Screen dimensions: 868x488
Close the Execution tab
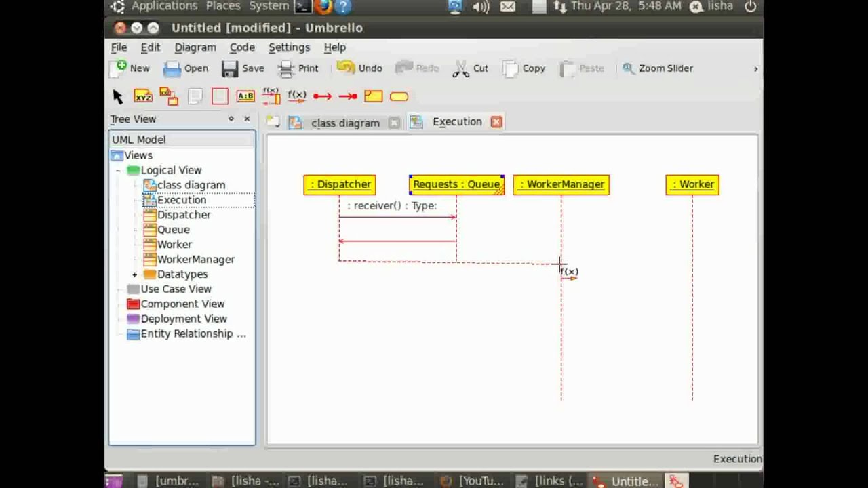click(x=496, y=122)
